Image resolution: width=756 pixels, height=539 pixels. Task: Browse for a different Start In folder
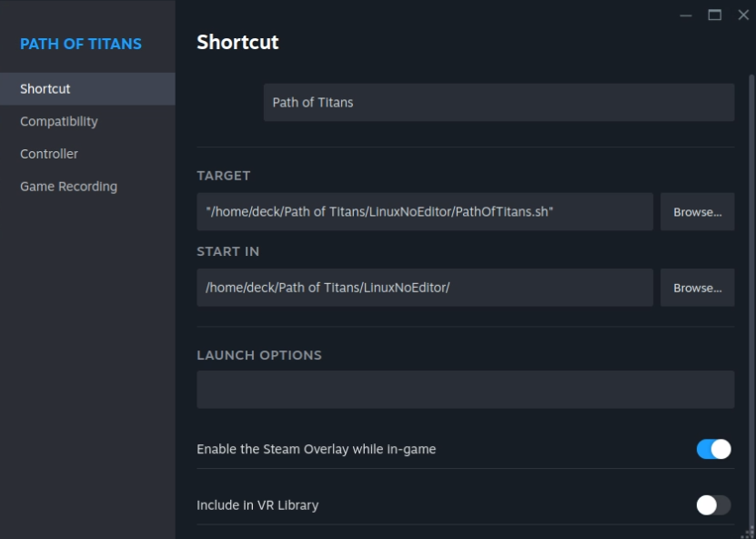(x=697, y=287)
